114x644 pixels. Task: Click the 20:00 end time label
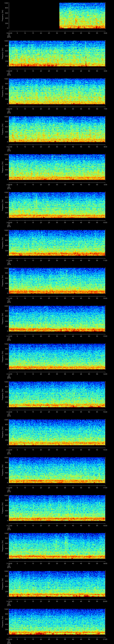[105, 601]
